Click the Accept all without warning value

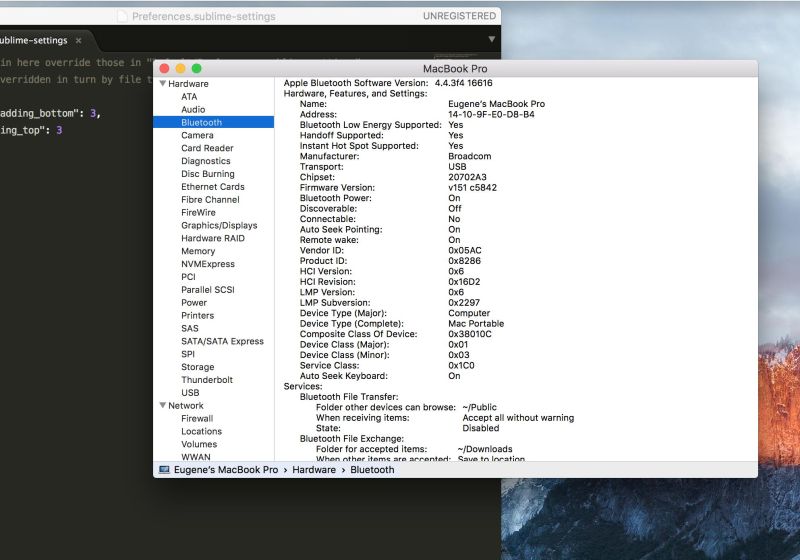[x=518, y=418]
